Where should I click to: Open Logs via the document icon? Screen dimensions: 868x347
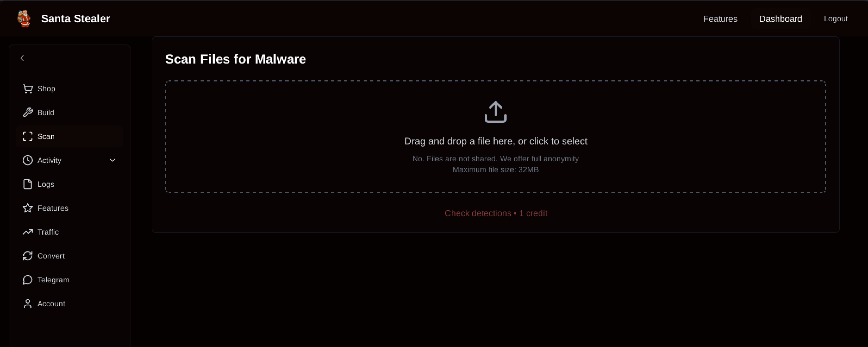(x=28, y=184)
